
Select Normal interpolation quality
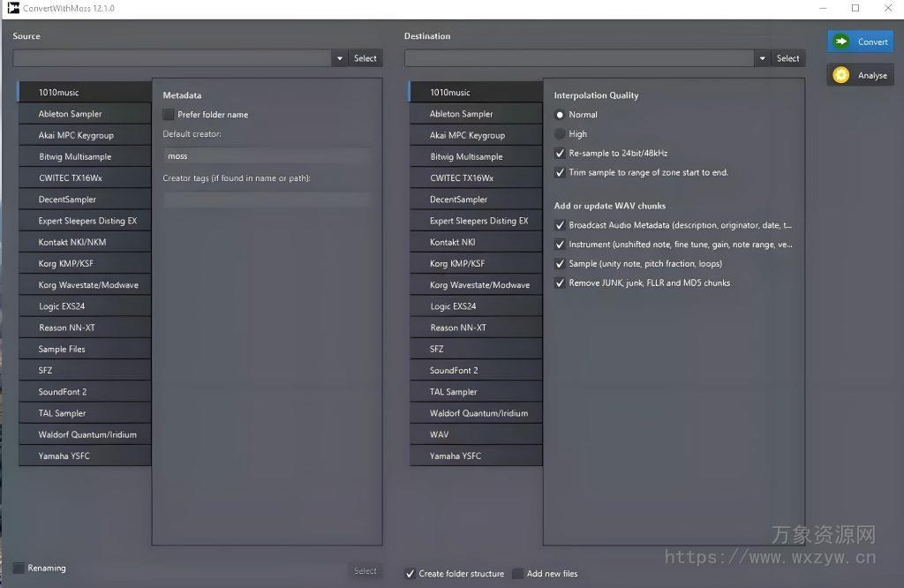pyautogui.click(x=560, y=114)
